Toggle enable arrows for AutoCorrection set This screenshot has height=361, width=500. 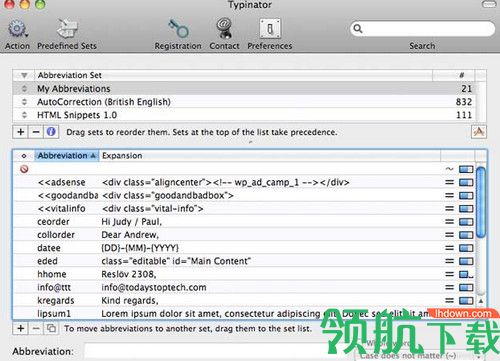(24, 102)
